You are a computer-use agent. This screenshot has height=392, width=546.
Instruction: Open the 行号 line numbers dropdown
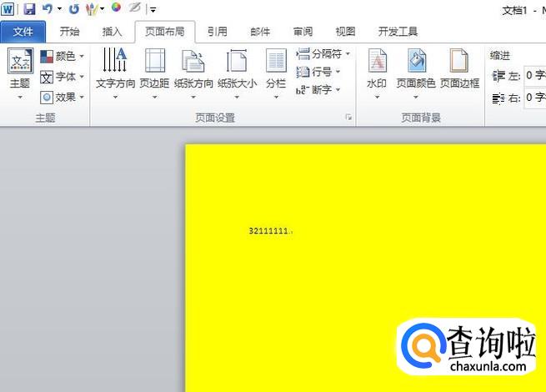click(318, 72)
